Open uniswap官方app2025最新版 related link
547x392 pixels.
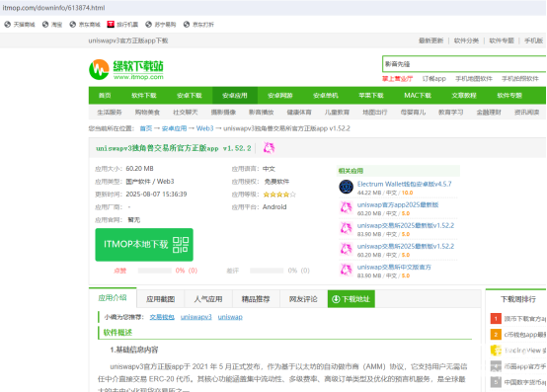coord(398,204)
